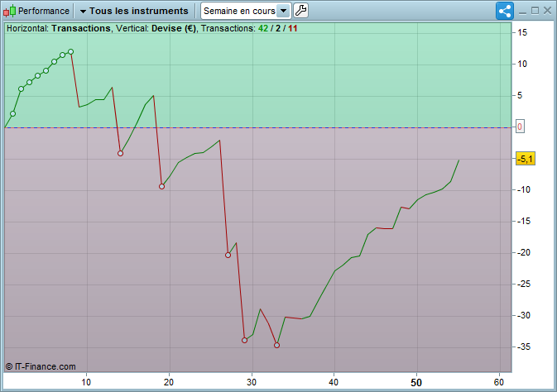The image size is (557, 392).
Task: Click the Devise (€) vertical label
Action: click(x=174, y=28)
